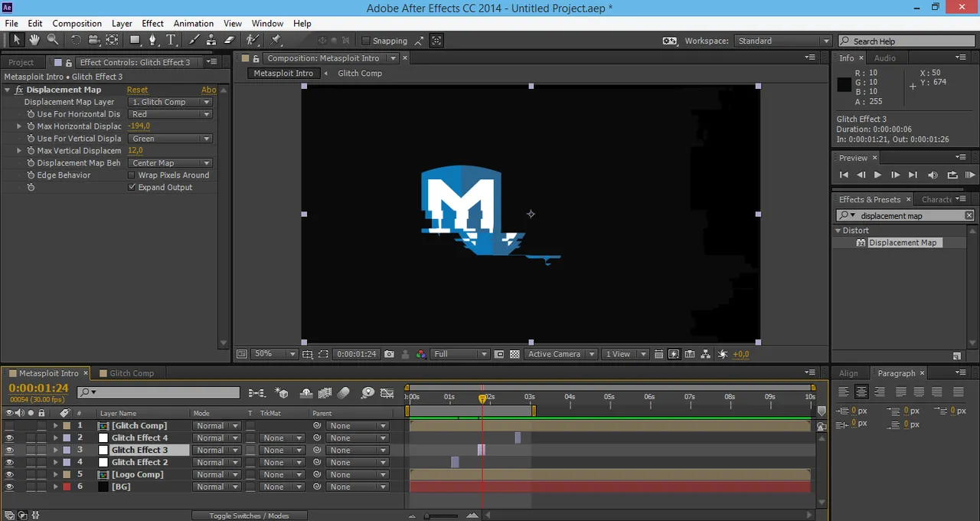Hide the Glitch Effect 4 layer
This screenshot has height=521, width=980.
coord(9,437)
